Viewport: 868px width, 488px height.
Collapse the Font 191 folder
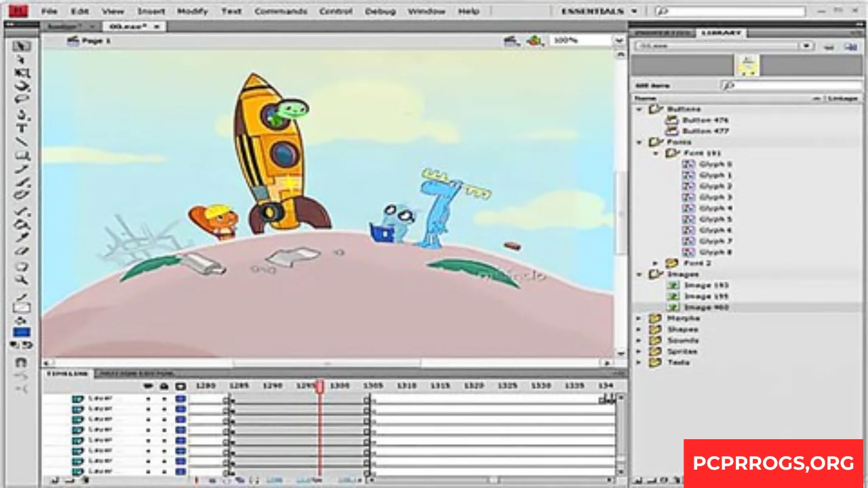655,153
